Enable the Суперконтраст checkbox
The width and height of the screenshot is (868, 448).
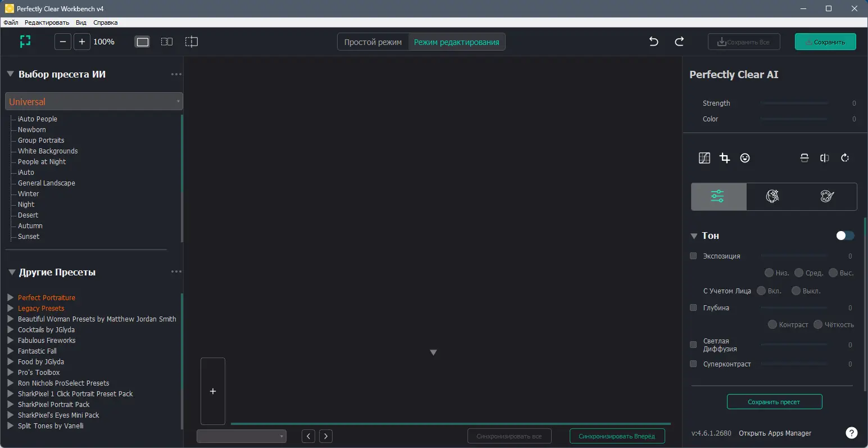tap(693, 364)
